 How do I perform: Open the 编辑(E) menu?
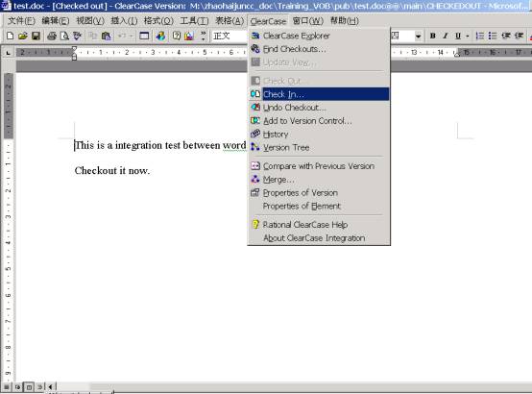(56, 21)
